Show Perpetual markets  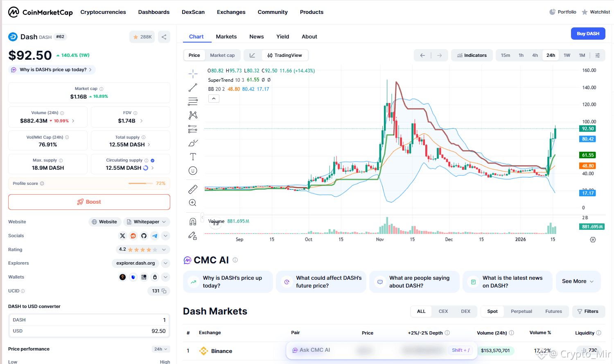point(521,311)
